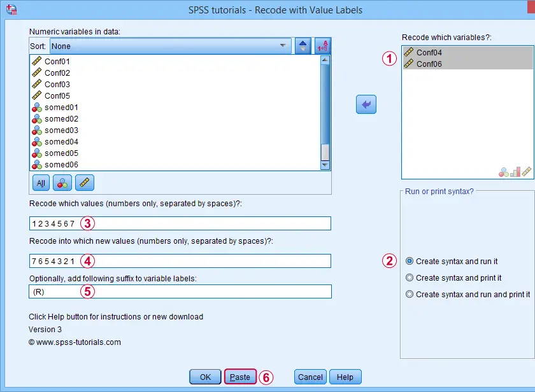Select Conf02 in the variable list

(x=175, y=73)
